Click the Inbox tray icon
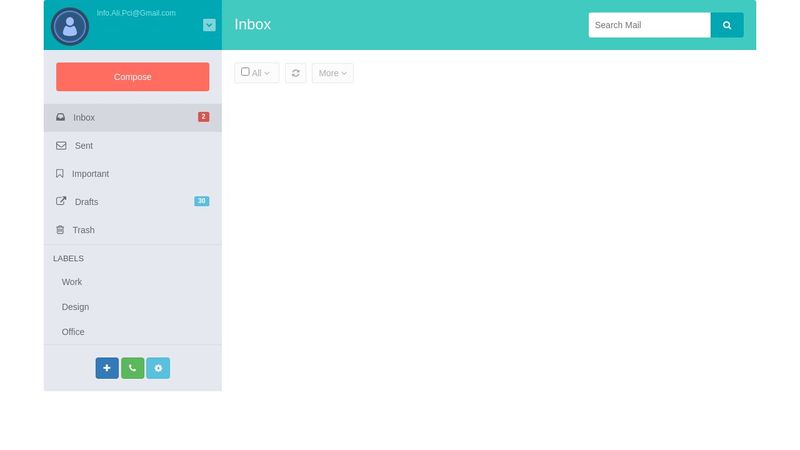Viewport: 800px width, 450px height. click(x=61, y=117)
